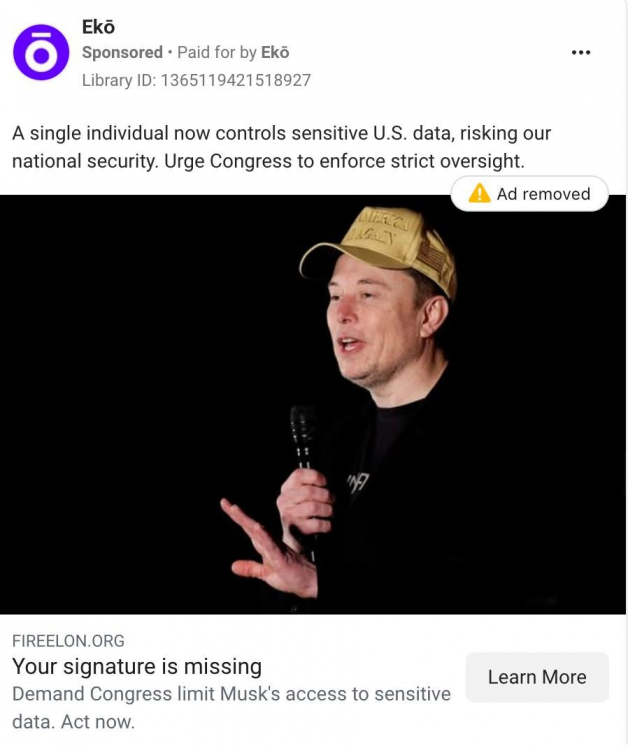Click the "Paid for by" disclaimer text
The image size is (628, 750).
click(216, 53)
